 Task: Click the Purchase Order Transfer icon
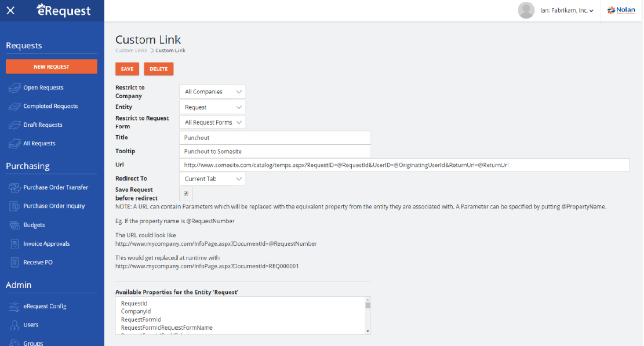click(x=14, y=188)
